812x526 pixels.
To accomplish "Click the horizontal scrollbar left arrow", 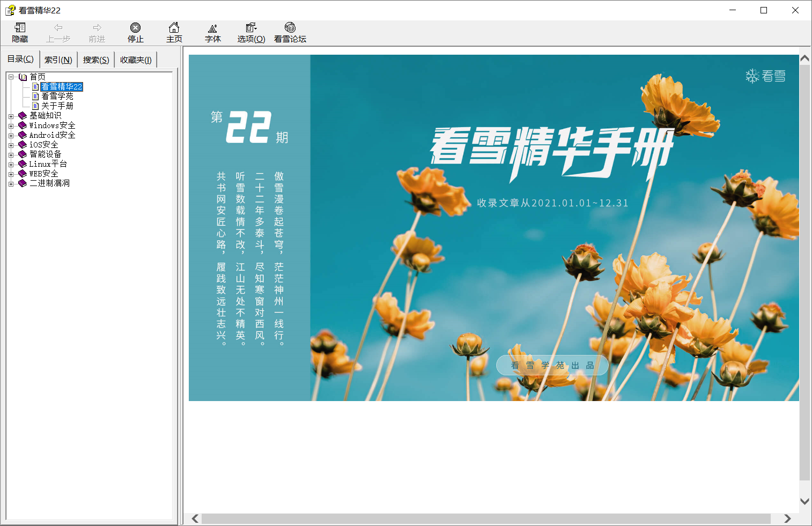I will pyautogui.click(x=195, y=518).
